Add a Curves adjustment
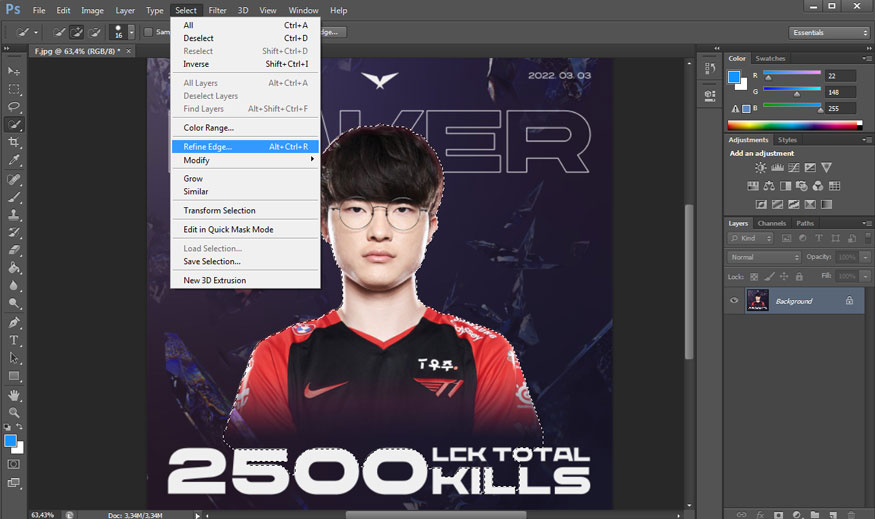875x519 pixels. coord(794,167)
